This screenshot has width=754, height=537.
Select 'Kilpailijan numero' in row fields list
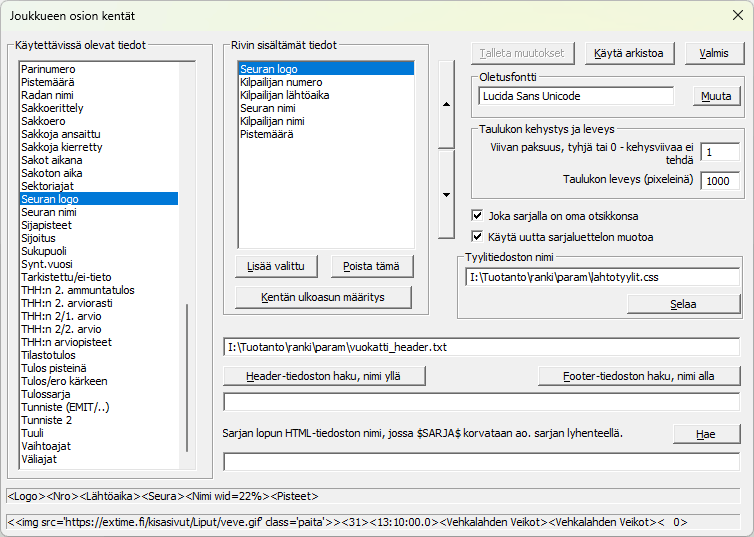[x=281, y=82]
